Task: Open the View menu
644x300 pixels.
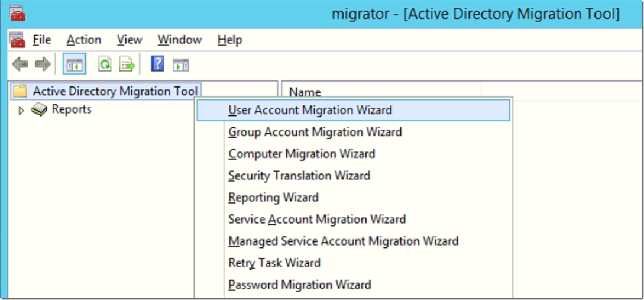Action: tap(130, 40)
